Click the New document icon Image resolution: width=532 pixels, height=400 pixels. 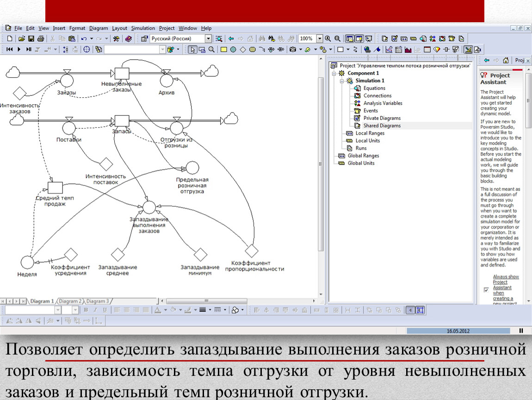(x=10, y=39)
